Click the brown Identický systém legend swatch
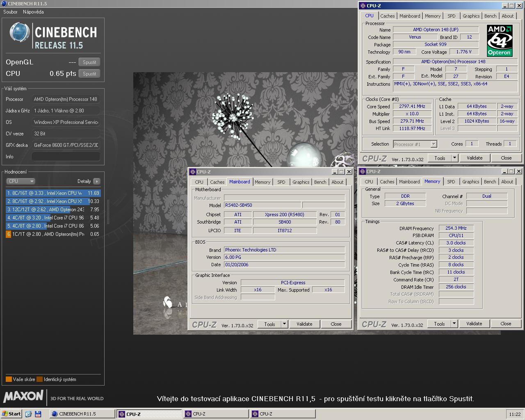 click(x=39, y=379)
